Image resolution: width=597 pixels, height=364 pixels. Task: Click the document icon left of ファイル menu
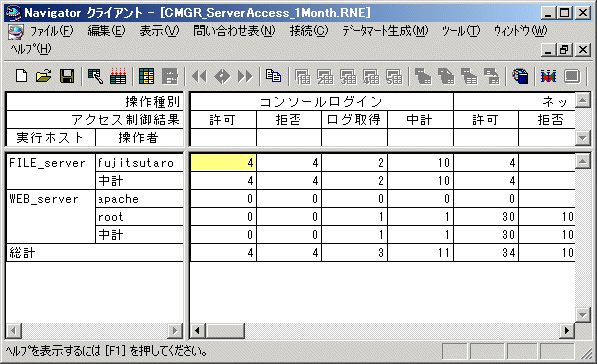point(15,32)
